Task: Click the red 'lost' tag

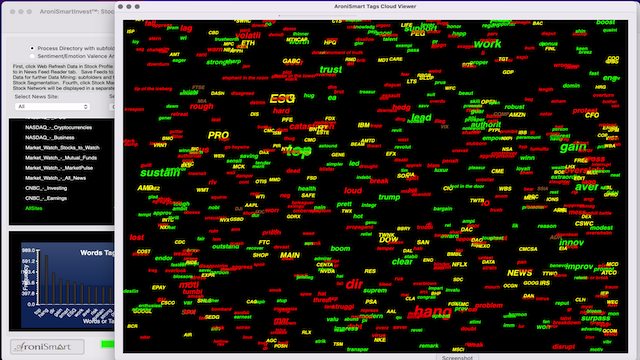Action: pyautogui.click(x=137, y=237)
